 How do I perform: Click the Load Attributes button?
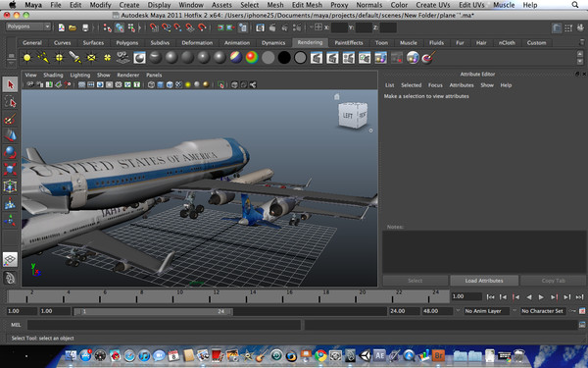484,281
